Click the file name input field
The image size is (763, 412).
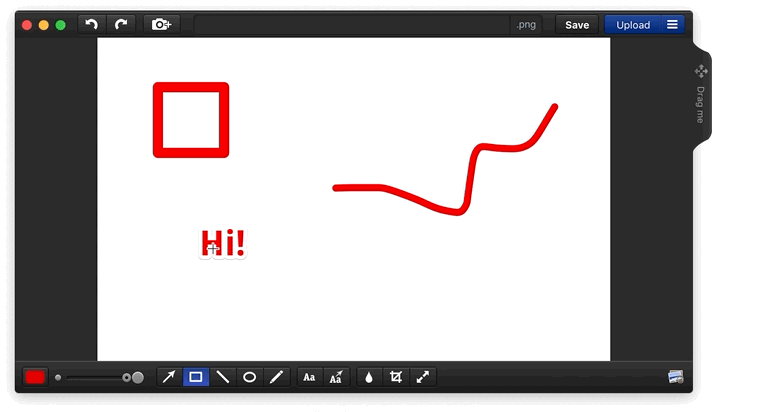(350, 25)
